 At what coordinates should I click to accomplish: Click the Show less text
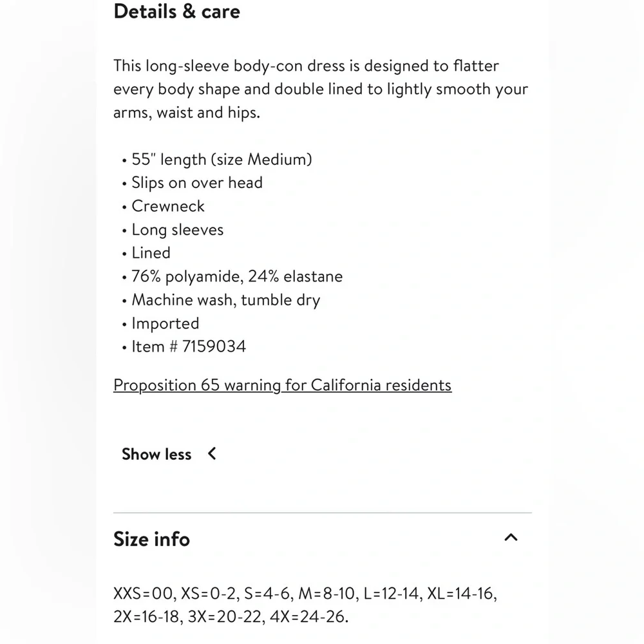[156, 454]
